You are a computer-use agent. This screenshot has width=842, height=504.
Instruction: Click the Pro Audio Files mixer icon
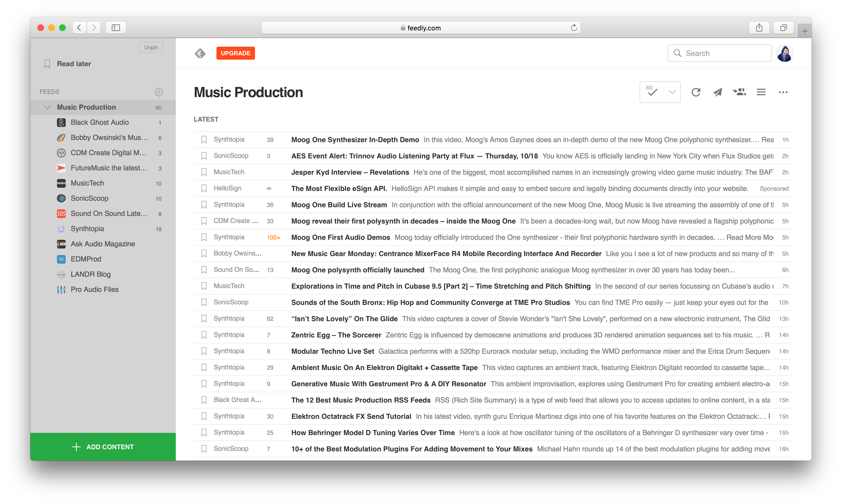coord(61,290)
